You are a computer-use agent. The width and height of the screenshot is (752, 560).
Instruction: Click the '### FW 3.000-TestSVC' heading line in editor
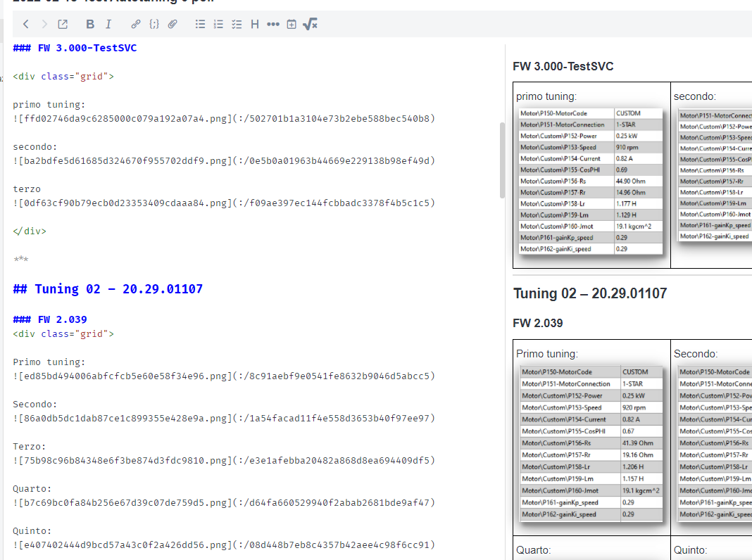(x=75, y=48)
